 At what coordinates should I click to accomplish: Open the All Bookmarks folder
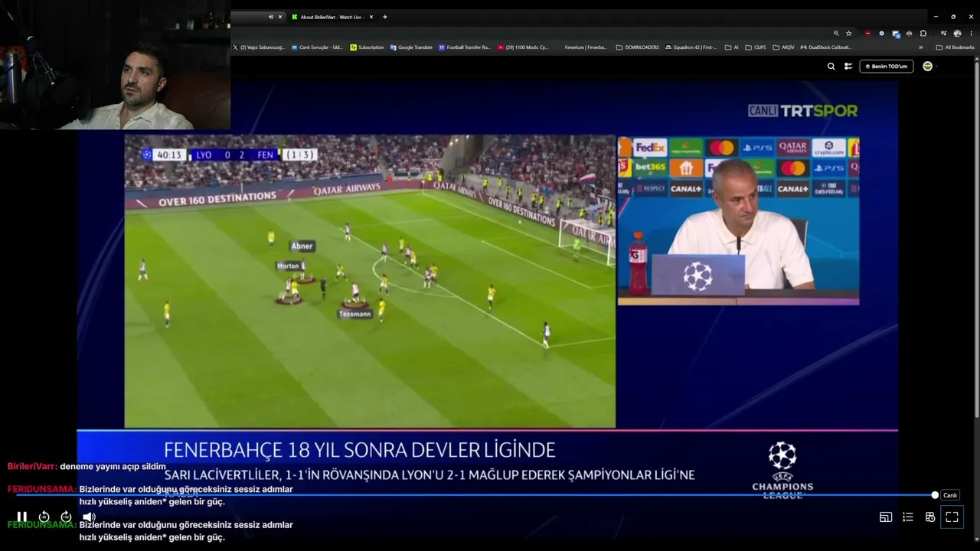955,47
